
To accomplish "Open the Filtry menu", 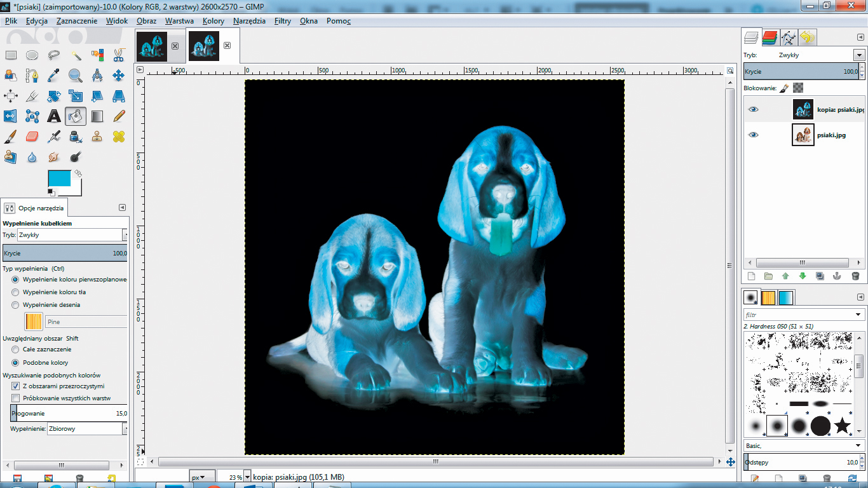I will pyautogui.click(x=282, y=21).
